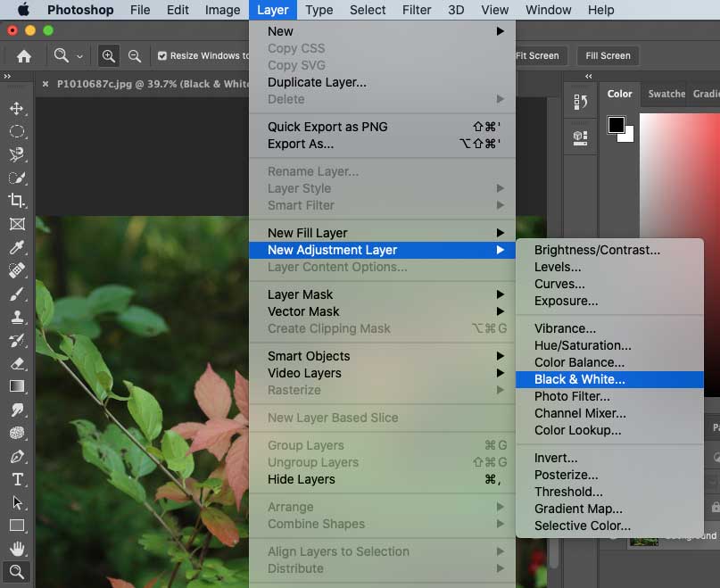Screen dimensions: 720x588
Task: Open the Window menu
Action: click(x=549, y=10)
